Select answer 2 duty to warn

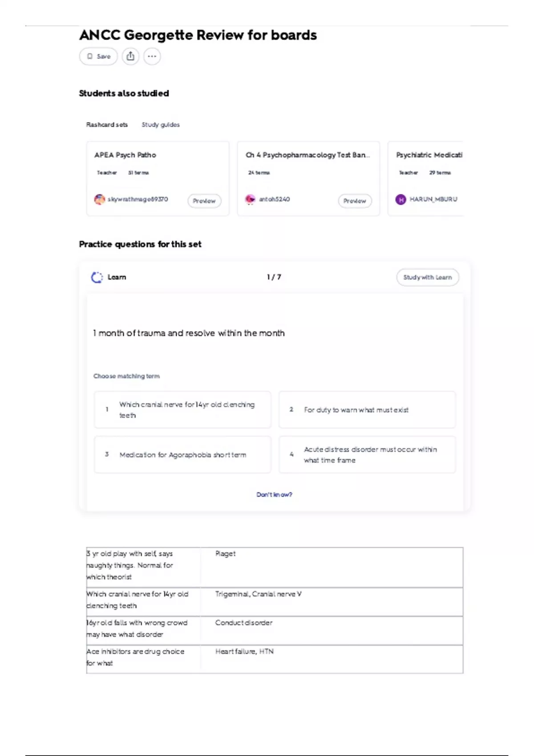pos(367,410)
